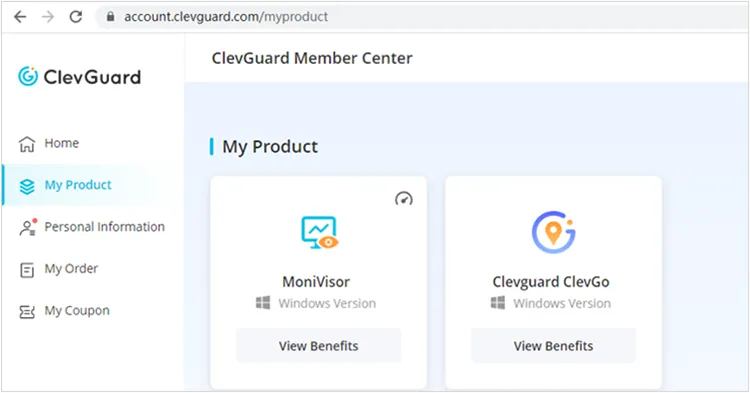Image resolution: width=750 pixels, height=393 pixels.
Task: Open the MoniVisor dashboard gauge icon
Action: pyautogui.click(x=404, y=198)
